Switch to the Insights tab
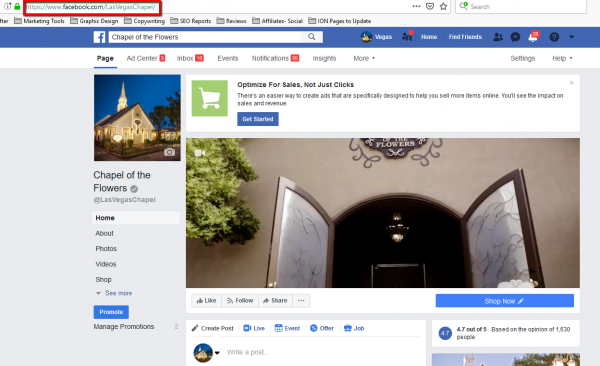Image resolution: width=600 pixels, height=366 pixels. point(324,58)
